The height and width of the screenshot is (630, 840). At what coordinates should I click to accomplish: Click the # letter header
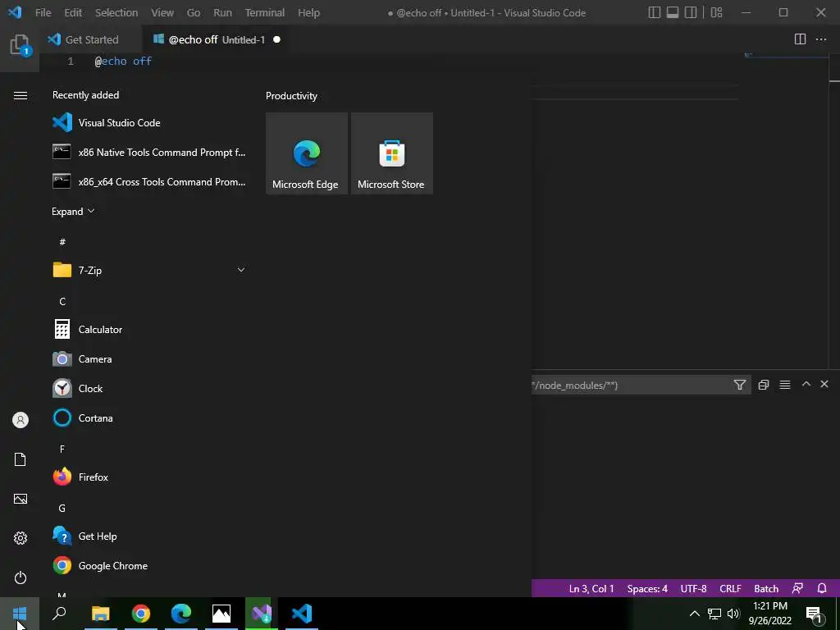(x=62, y=242)
